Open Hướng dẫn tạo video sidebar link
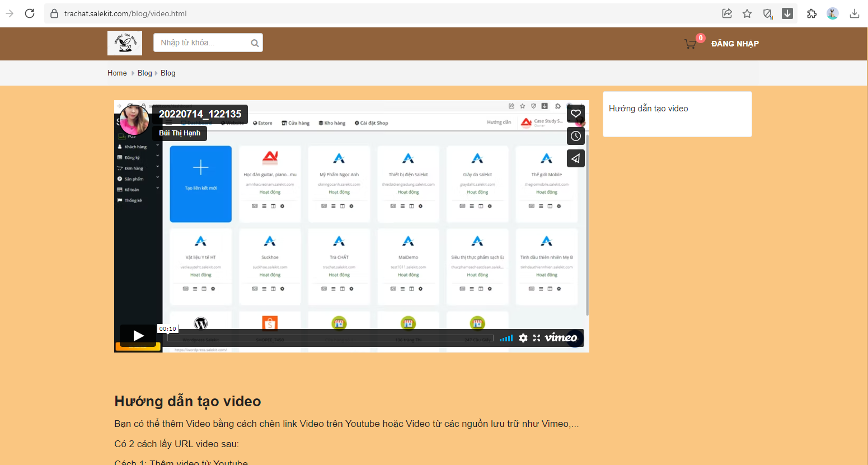The height and width of the screenshot is (465, 868). click(648, 109)
